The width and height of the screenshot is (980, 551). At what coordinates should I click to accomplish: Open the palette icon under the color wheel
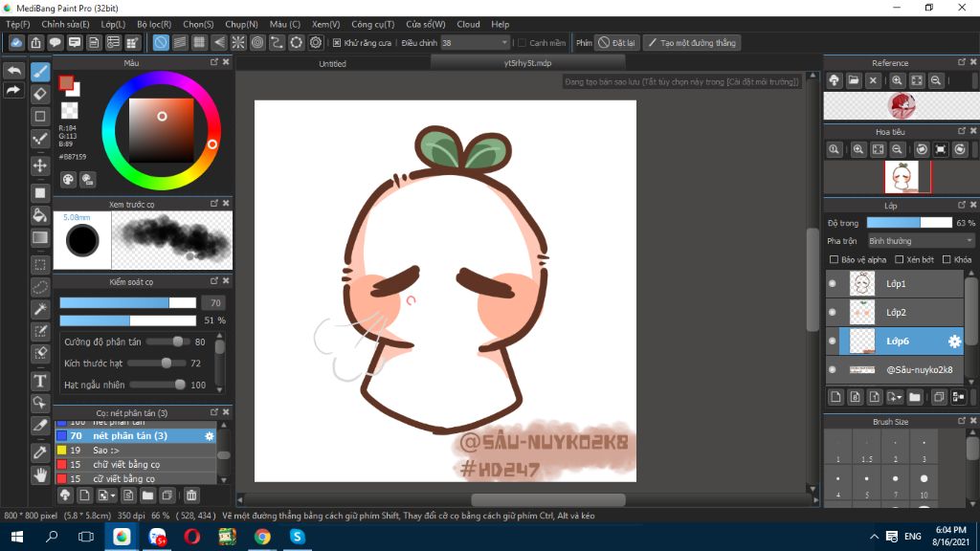pos(68,180)
